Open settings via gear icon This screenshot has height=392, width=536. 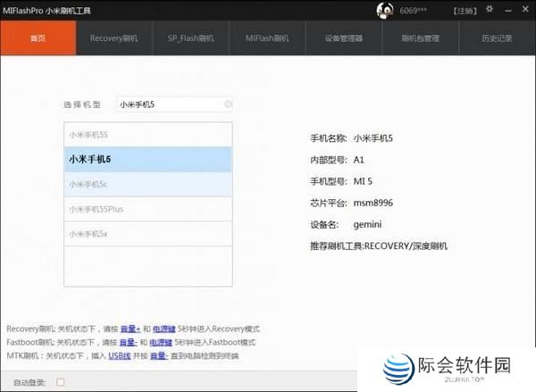click(x=490, y=9)
